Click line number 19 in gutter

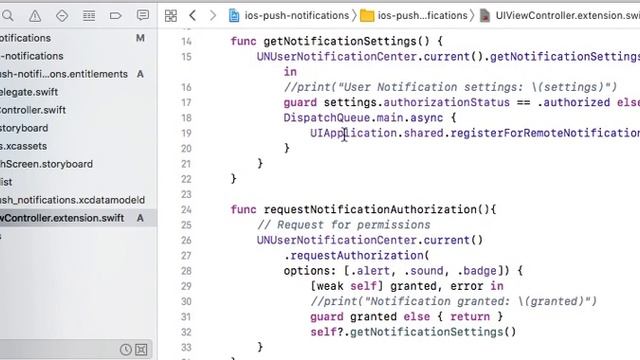tap(186, 133)
